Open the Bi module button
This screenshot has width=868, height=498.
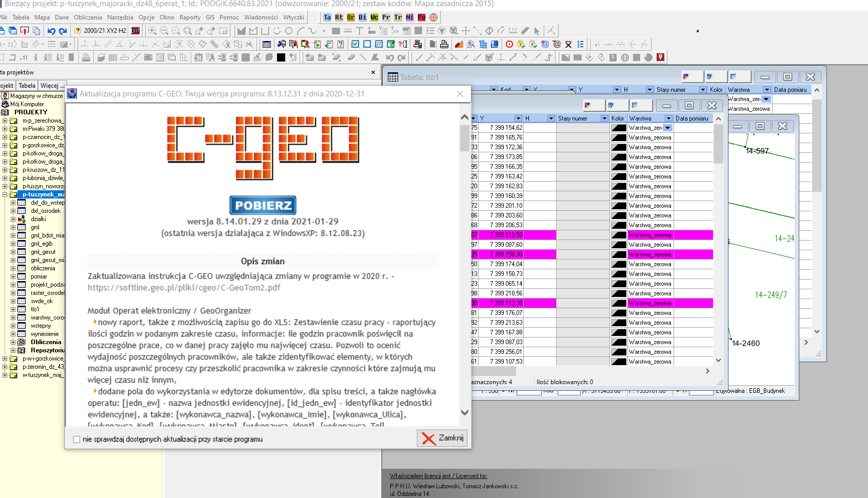363,17
